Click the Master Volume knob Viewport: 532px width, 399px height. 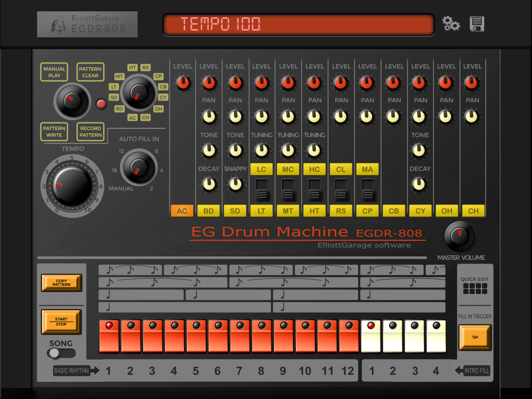point(459,236)
